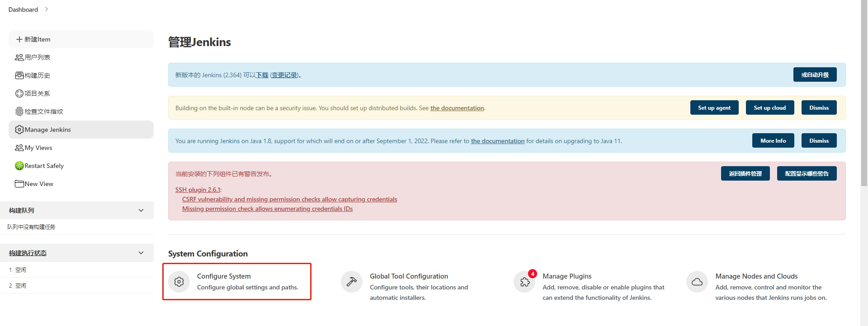This screenshot has height=326, width=868.
Task: Dismiss the built-in node security warning
Action: click(819, 107)
